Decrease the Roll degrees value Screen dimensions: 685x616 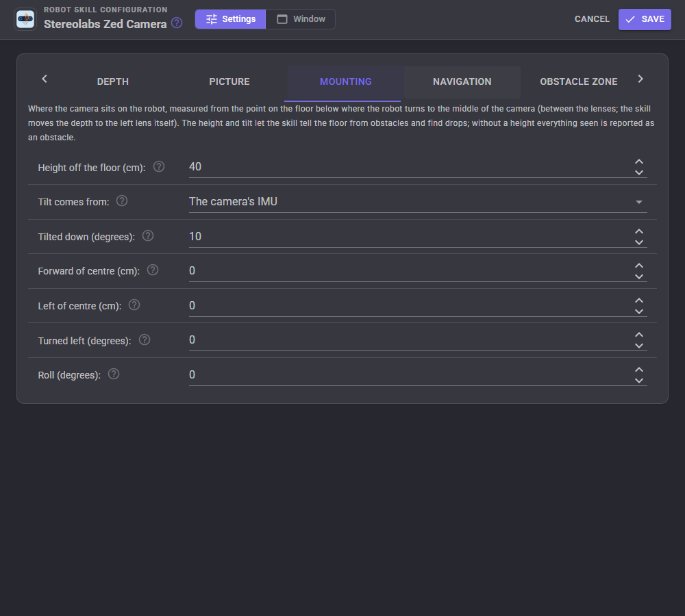coord(638,381)
